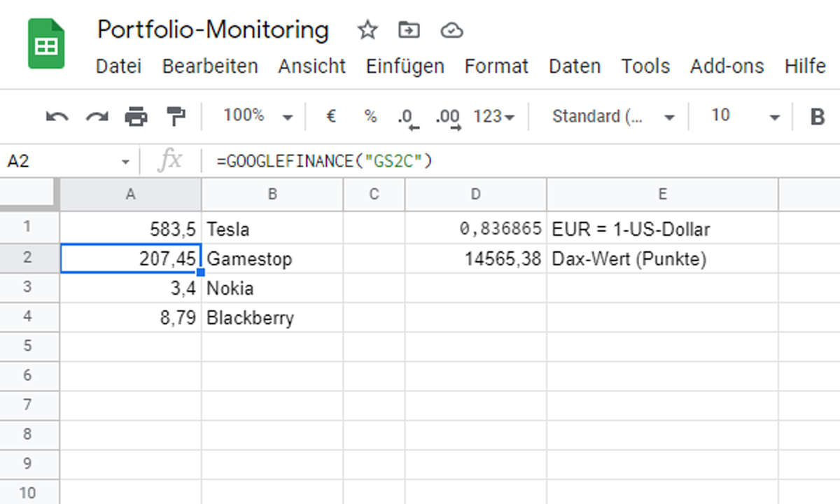Open the zoom 100% dropdown
Viewport: 840px width, 504px height.
click(258, 116)
